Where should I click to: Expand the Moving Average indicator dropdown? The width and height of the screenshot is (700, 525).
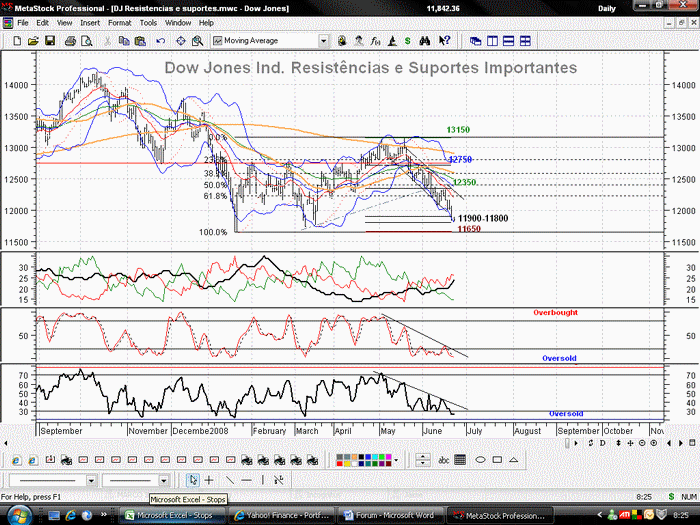pos(323,41)
